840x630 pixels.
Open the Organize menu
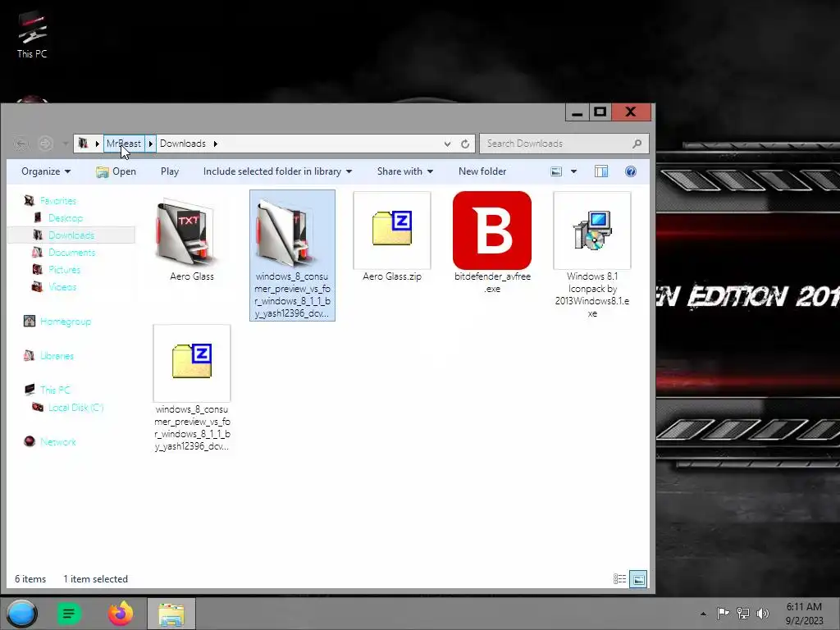tap(46, 171)
